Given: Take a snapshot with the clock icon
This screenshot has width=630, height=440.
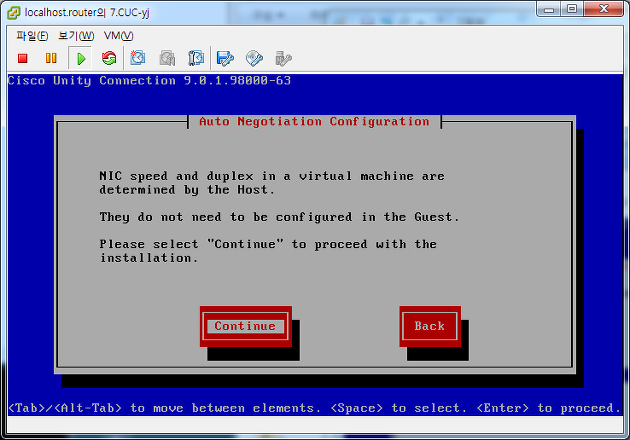Looking at the screenshot, I should tap(138, 58).
